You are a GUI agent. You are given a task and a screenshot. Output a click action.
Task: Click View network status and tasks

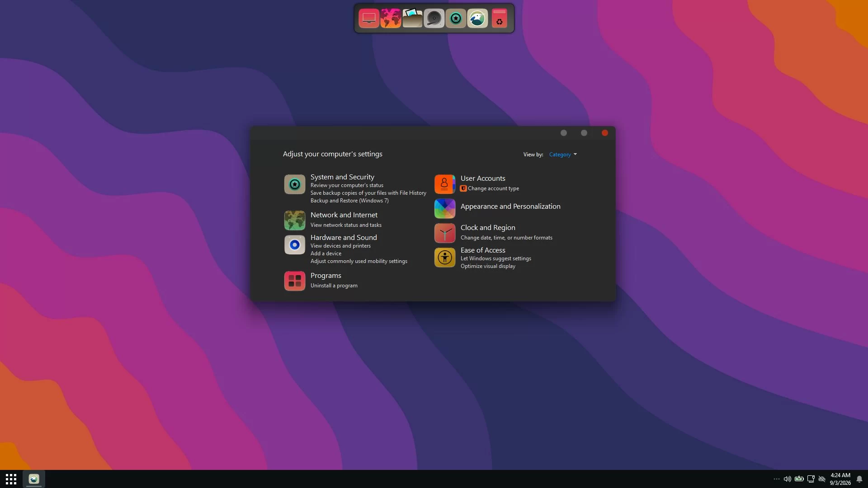(x=346, y=225)
